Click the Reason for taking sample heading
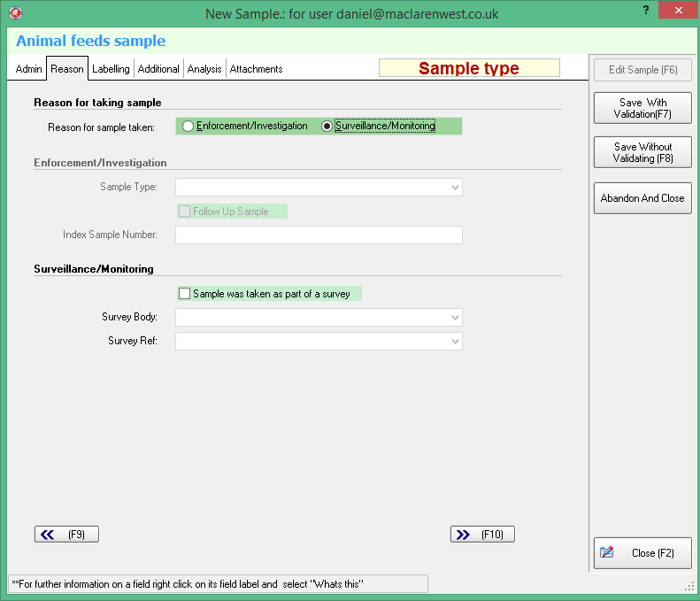The image size is (700, 601). pos(97,103)
